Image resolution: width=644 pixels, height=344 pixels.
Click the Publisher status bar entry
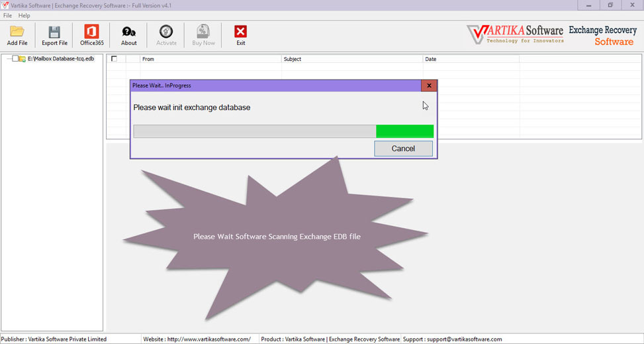coord(54,339)
